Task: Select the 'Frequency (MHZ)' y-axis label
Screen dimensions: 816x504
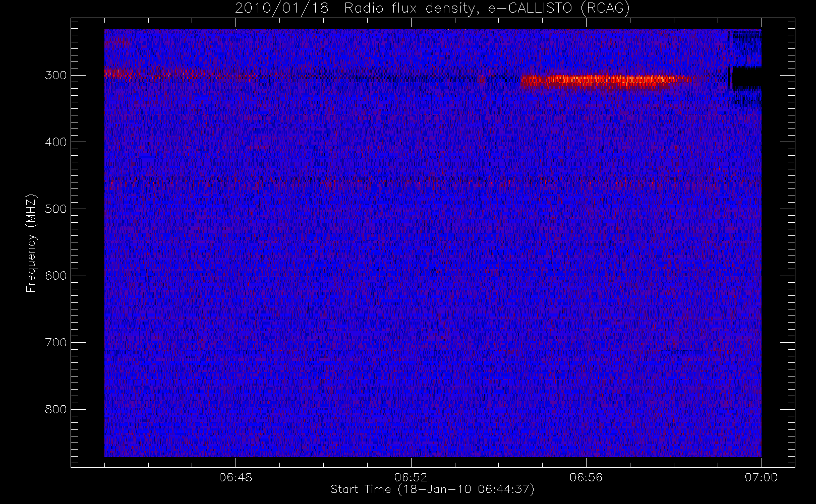Action: (x=31, y=242)
